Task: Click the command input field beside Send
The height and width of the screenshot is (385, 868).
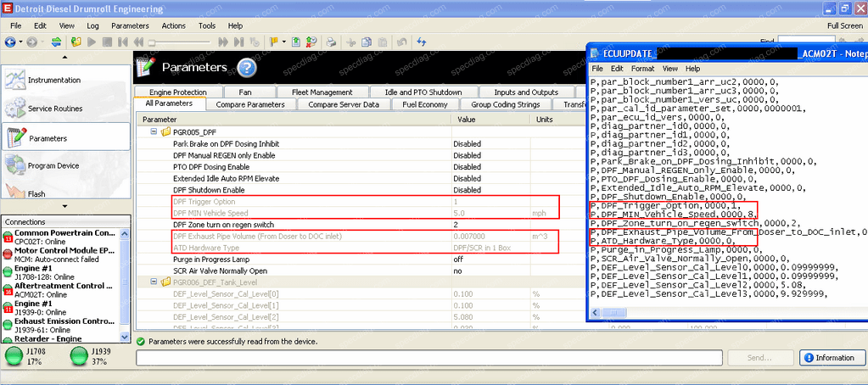Action: coord(429,358)
